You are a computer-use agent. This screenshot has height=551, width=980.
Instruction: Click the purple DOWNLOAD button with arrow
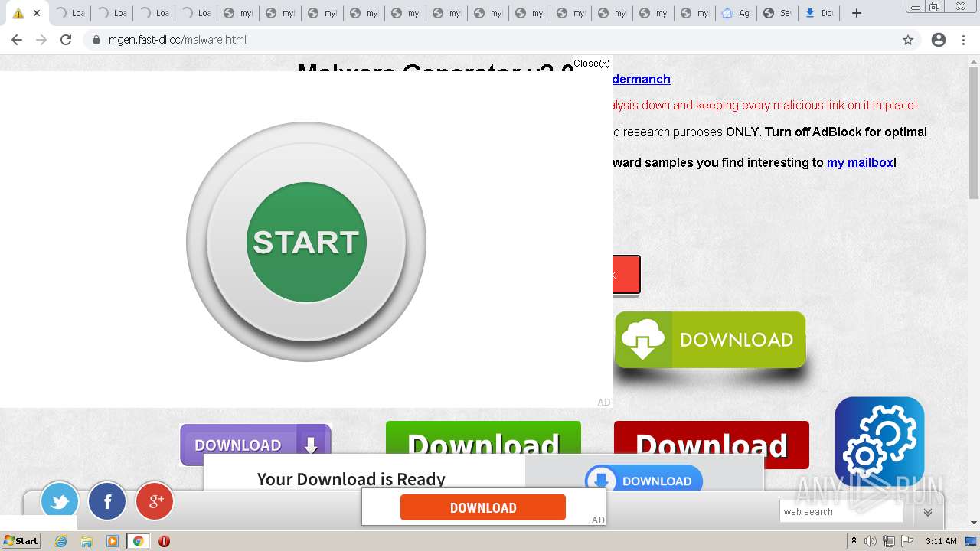256,445
